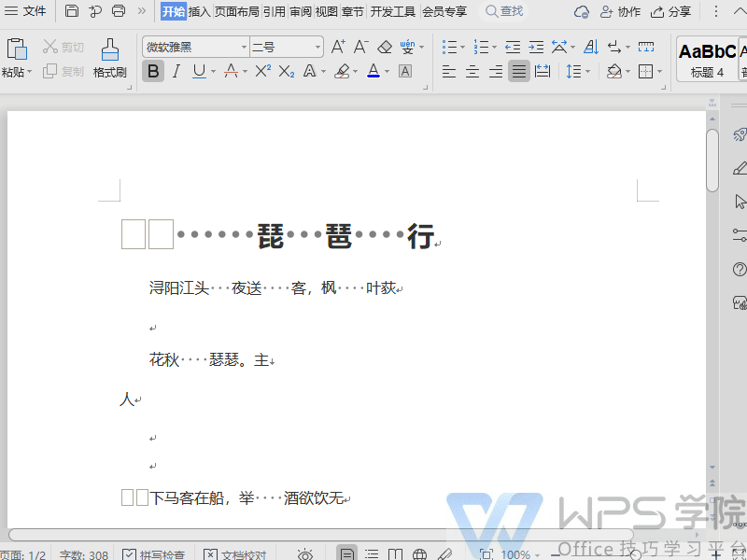Open the 视图 tab

327,11
